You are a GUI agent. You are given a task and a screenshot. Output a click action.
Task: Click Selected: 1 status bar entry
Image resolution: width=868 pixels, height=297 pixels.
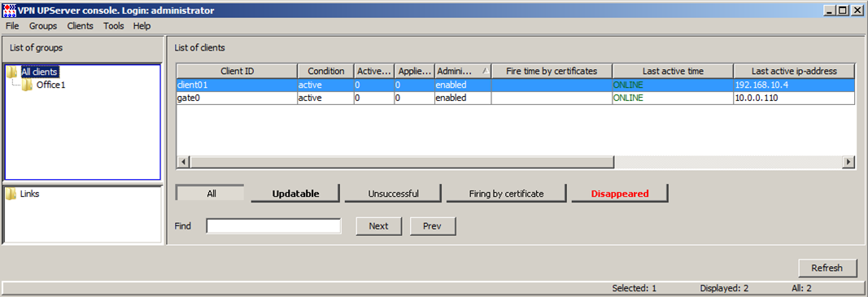(x=635, y=288)
